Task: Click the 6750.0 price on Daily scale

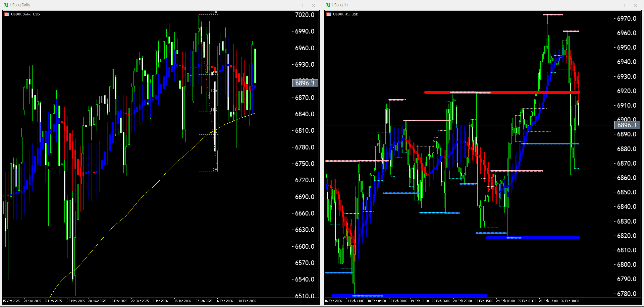Action: 305,164
